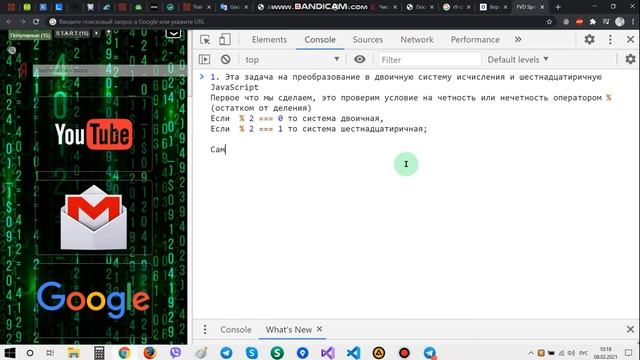Switch to the Console tab
This screenshot has height=360, width=640.
point(320,40)
